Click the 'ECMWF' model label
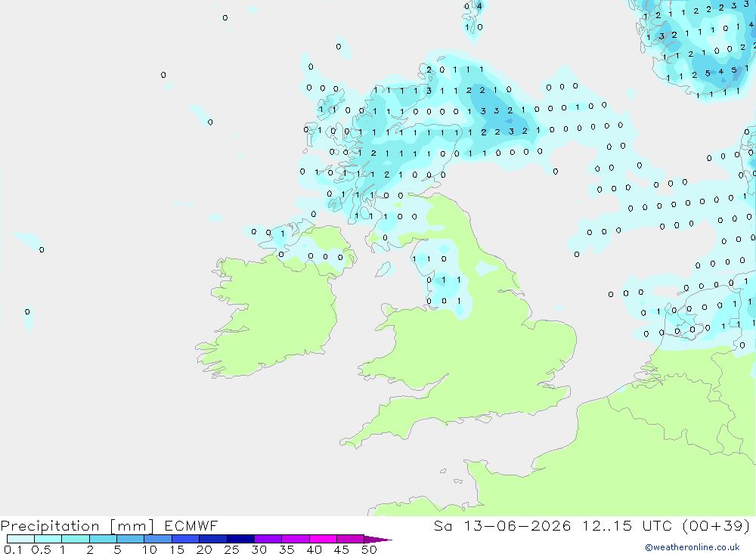This screenshot has height=554, width=756. (x=191, y=525)
